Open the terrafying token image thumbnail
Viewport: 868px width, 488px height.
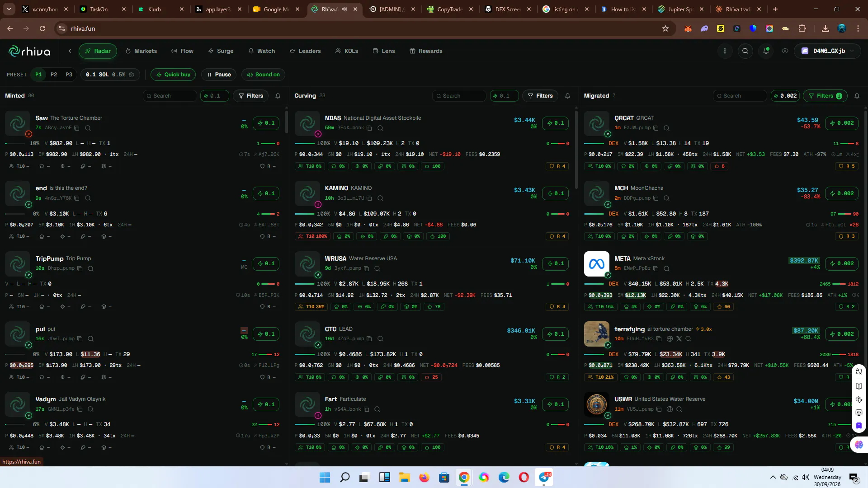[596, 334]
